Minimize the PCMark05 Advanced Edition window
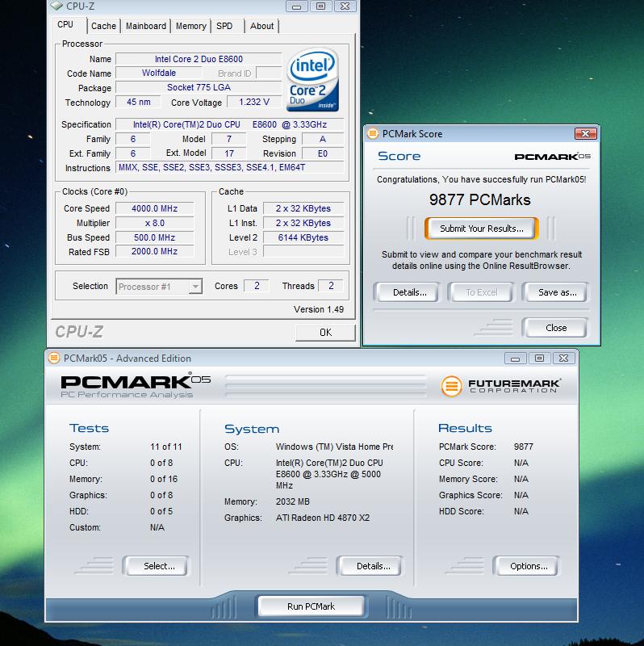644x646 pixels. [515, 359]
